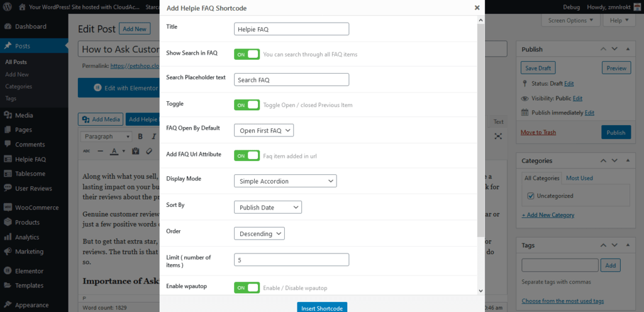The width and height of the screenshot is (644, 312).
Task: Click the Title input field
Action: click(291, 29)
